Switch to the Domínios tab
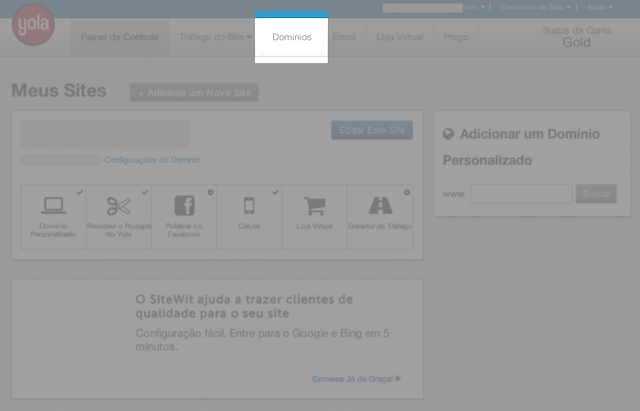Viewport: 640px width, 411px height. [x=291, y=37]
